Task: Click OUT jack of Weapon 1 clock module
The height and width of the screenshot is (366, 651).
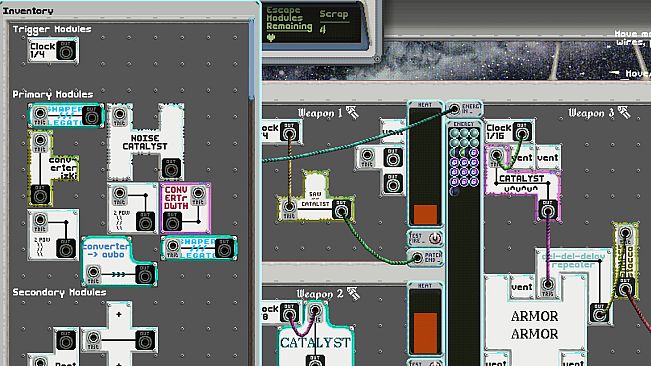Action: [x=289, y=133]
